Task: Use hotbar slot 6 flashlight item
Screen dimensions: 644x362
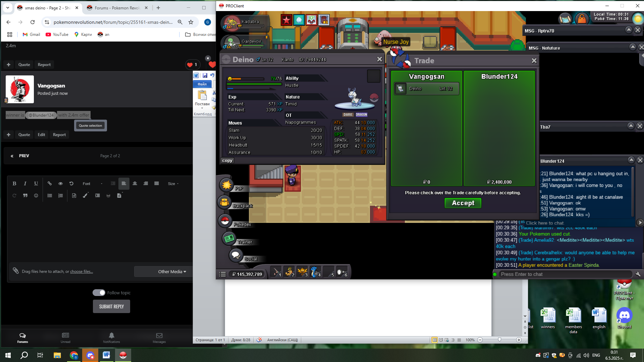Action: click(342, 272)
